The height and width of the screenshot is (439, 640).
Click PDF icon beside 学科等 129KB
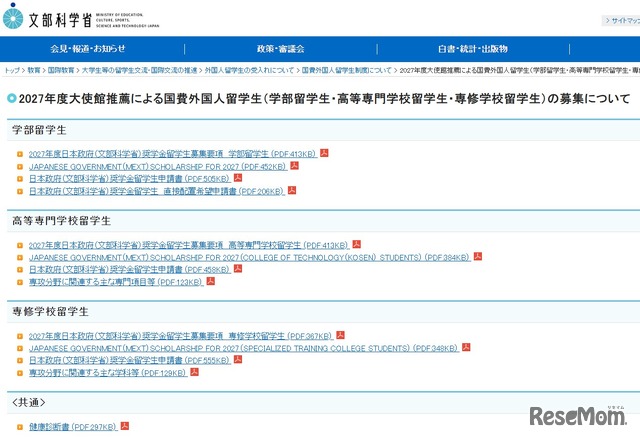pos(195,372)
